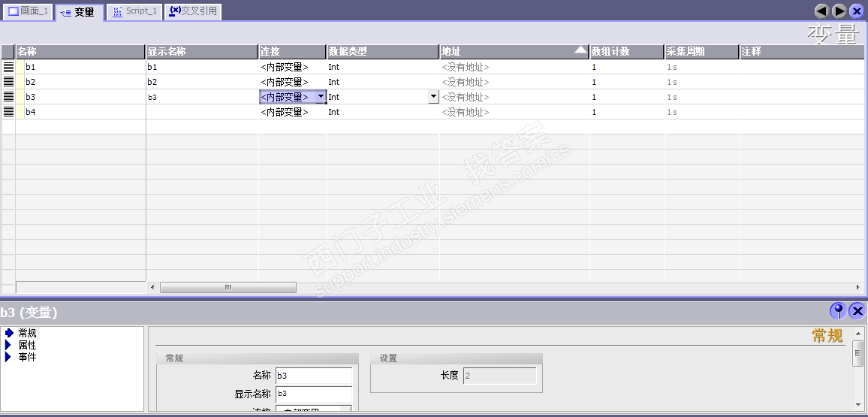This screenshot has width=868, height=417.
Task: Click the properties panel scroll up arrow
Action: point(858,334)
